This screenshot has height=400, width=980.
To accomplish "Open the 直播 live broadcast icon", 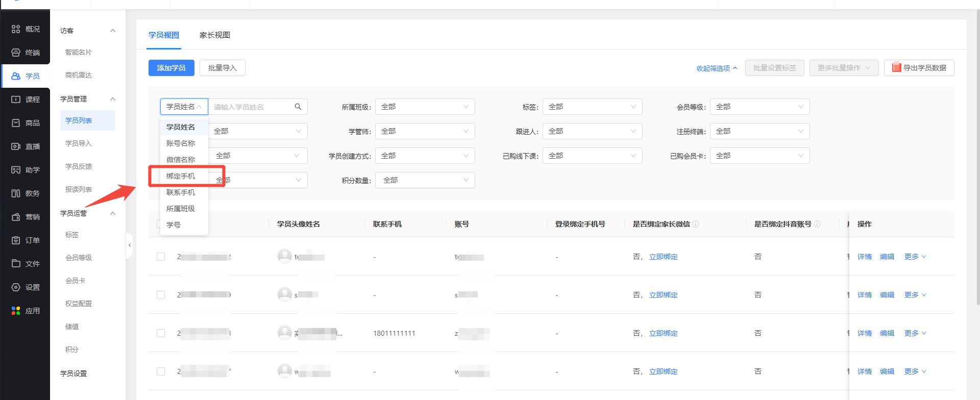I will pos(16,146).
